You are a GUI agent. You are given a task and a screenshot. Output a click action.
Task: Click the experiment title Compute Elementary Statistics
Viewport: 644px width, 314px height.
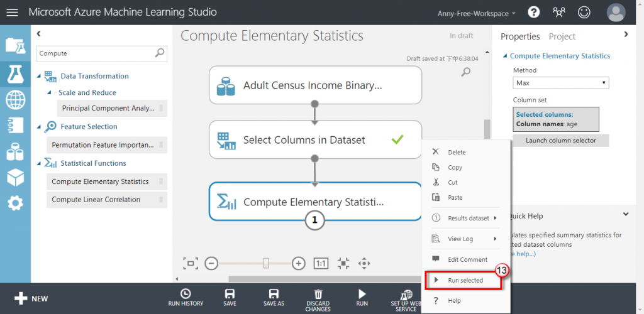[x=272, y=36]
